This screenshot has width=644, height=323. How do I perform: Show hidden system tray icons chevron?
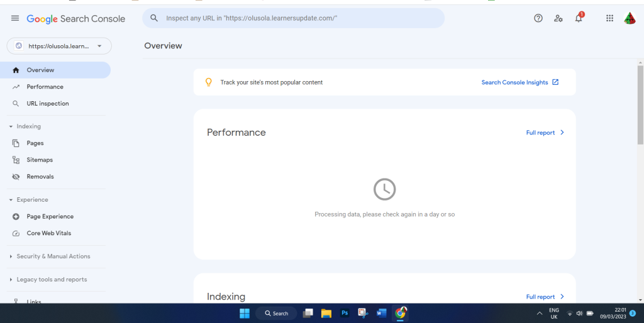tap(539, 314)
